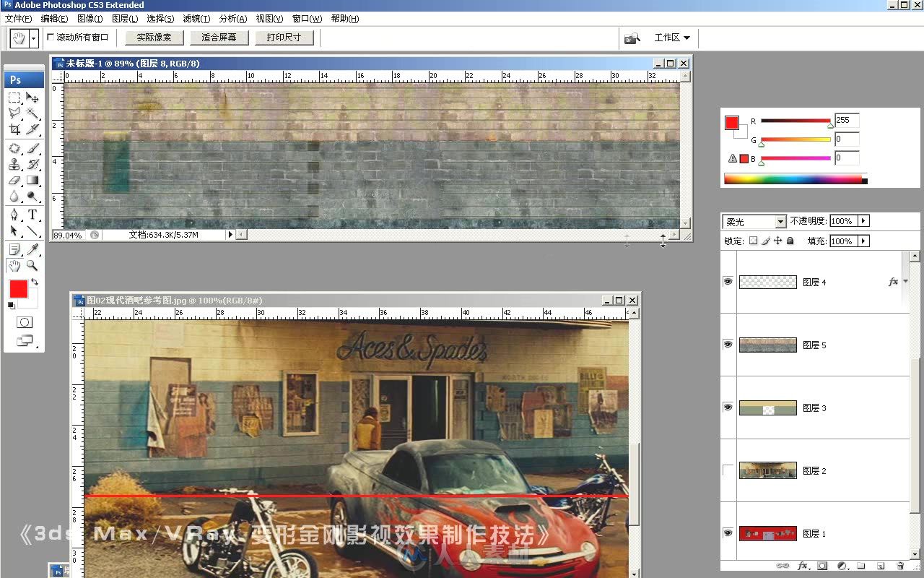Enable scroll all windows checkbox

coord(51,37)
